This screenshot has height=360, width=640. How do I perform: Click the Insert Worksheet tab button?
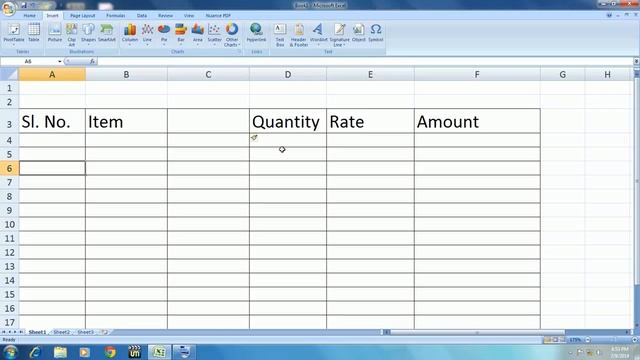tap(105, 332)
